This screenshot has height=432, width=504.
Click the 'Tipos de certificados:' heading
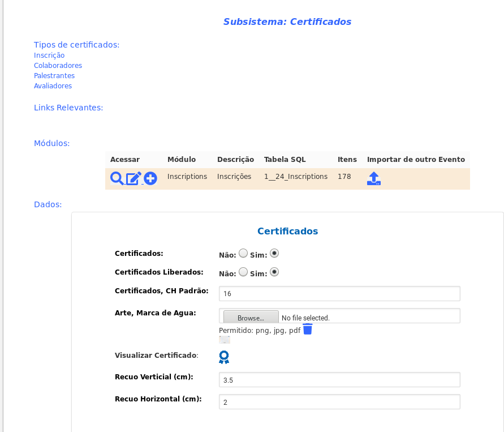[x=77, y=45]
